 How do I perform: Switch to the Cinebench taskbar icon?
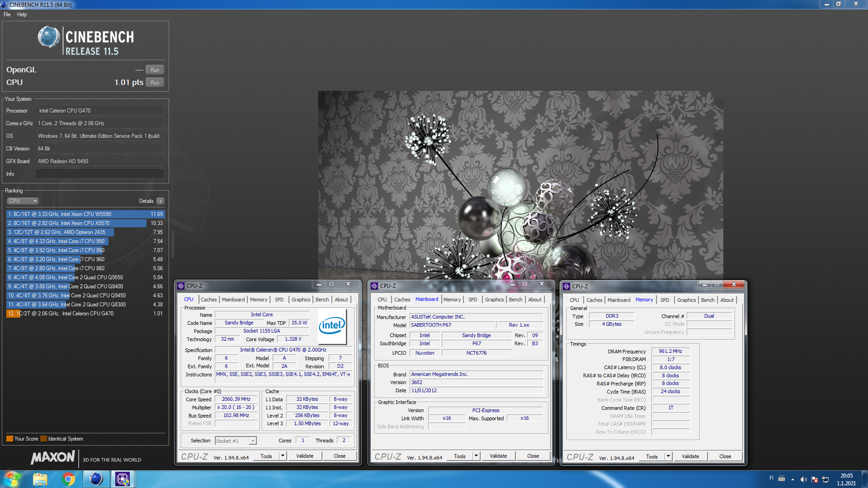[x=96, y=479]
